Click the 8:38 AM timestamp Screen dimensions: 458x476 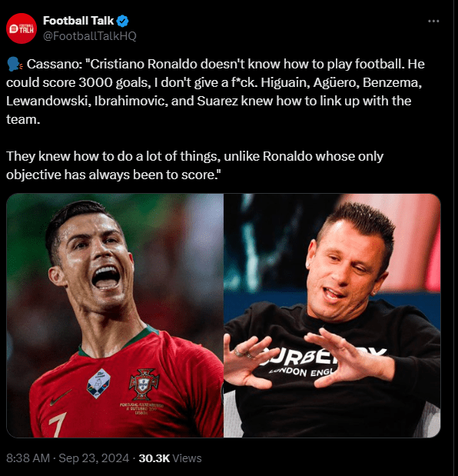[x=28, y=458]
